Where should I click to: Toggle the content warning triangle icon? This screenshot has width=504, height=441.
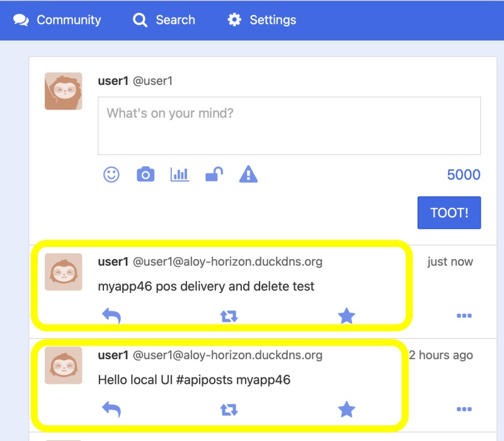point(248,175)
